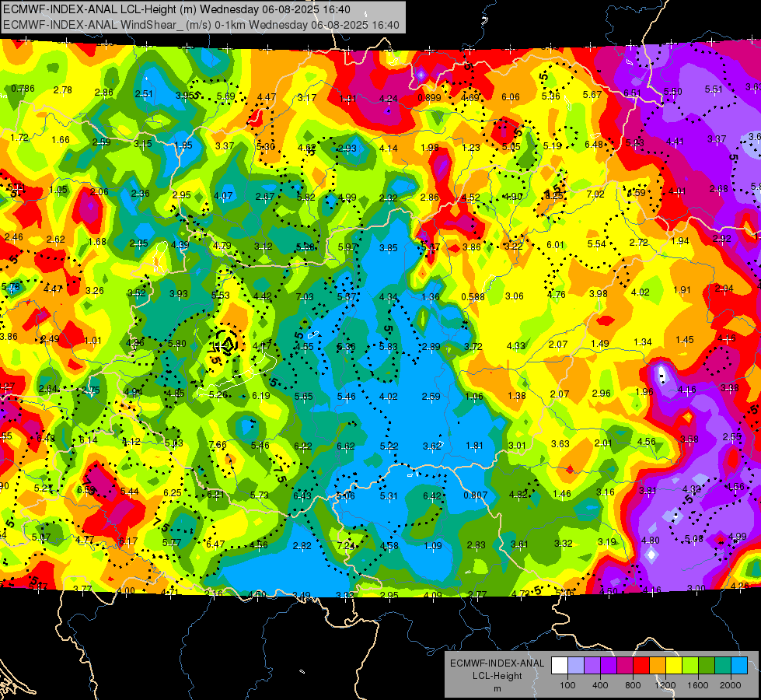Screen dimensions: 761x700
Task: Click the wind shear value 5.50
Action: point(673,91)
